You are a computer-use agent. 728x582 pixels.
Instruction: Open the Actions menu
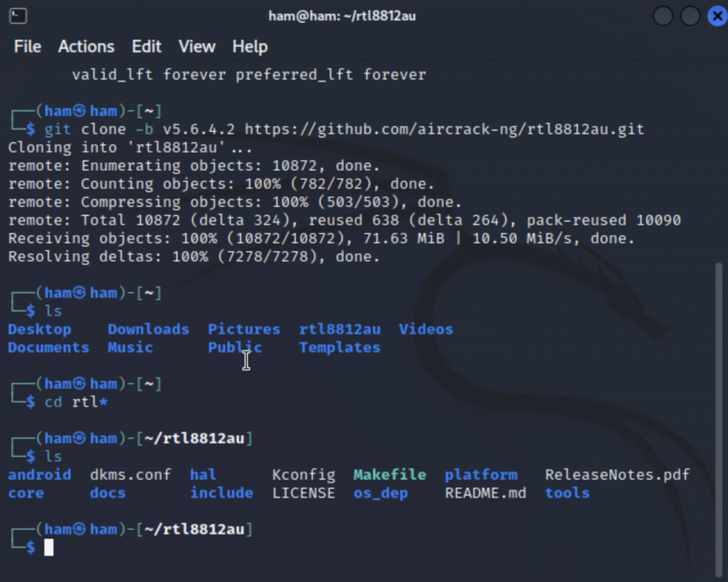tap(86, 46)
